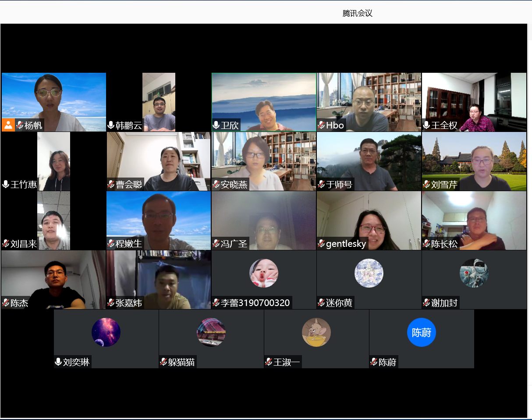The width and height of the screenshot is (532, 420).
Task: Click 杨帆's muted microphone icon
Action: (x=20, y=125)
